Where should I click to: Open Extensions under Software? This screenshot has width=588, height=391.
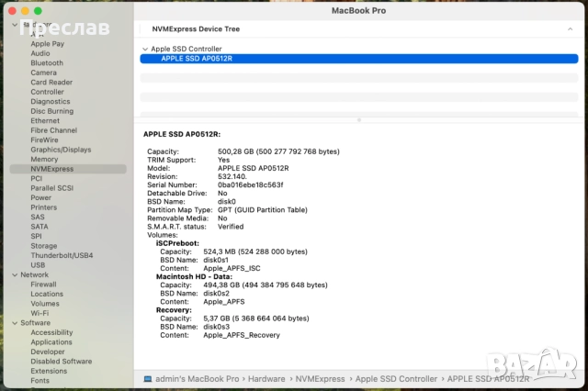[49, 371]
